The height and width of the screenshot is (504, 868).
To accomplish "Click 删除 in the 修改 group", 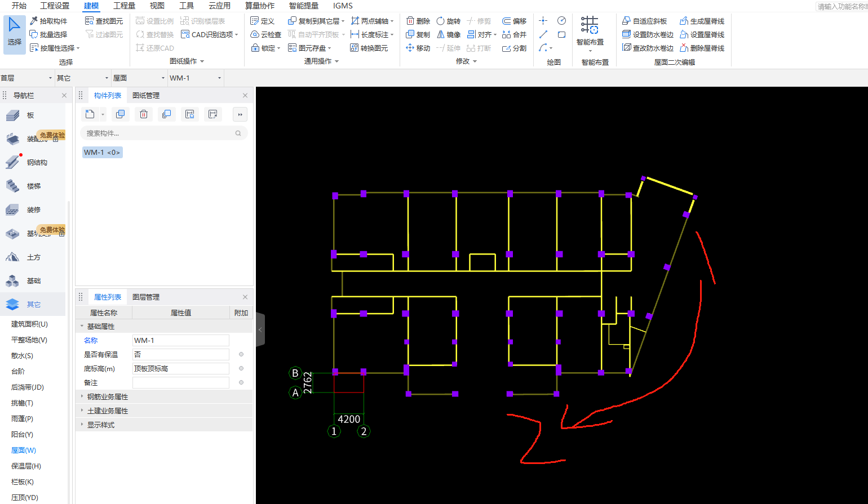I will tap(418, 21).
